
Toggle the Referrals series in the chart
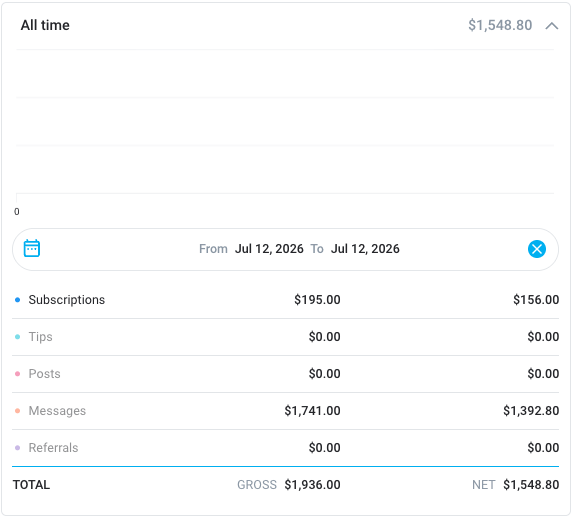(53, 448)
